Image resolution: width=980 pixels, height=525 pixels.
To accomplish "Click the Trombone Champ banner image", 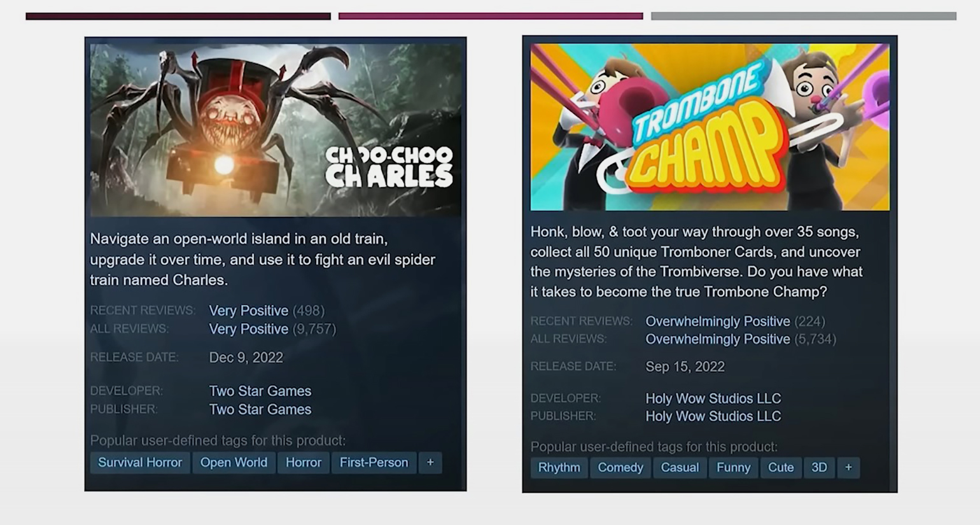I will 710,127.
